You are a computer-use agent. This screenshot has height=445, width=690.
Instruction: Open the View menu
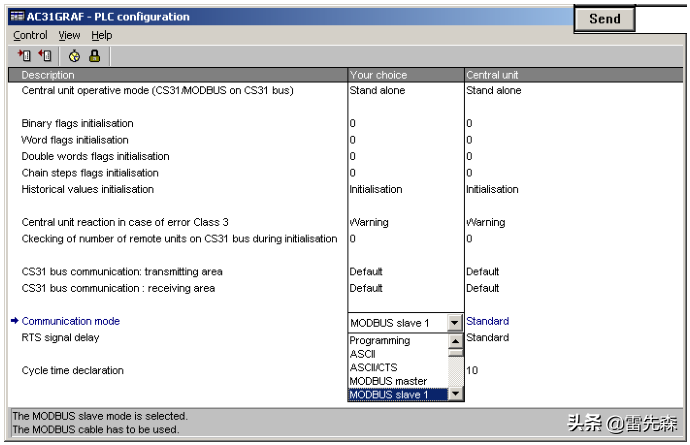pos(69,35)
